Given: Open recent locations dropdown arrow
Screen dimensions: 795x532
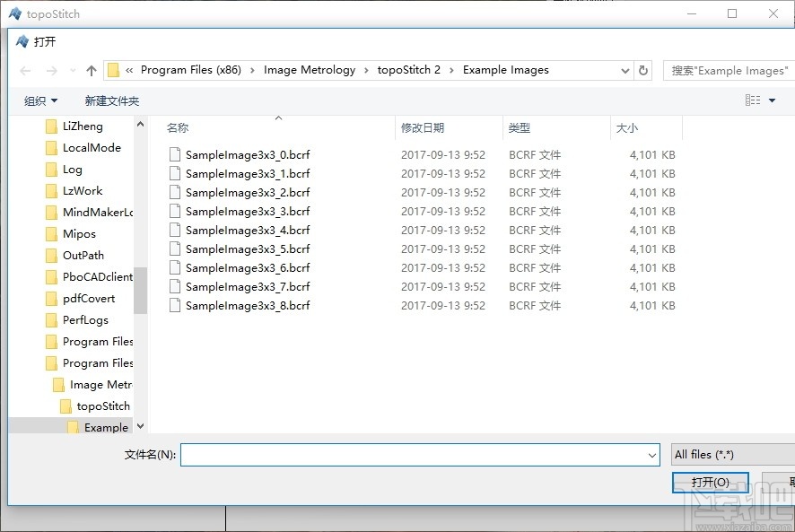Looking at the screenshot, I should pyautogui.click(x=73, y=71).
